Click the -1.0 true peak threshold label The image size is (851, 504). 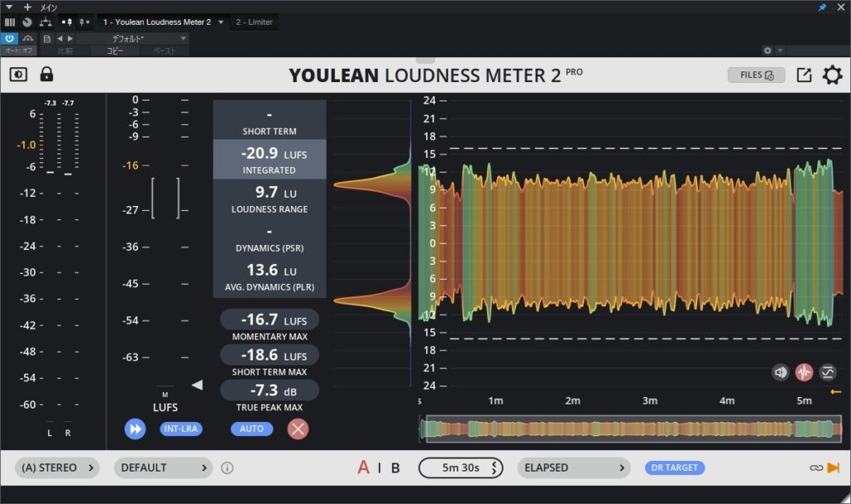click(26, 144)
